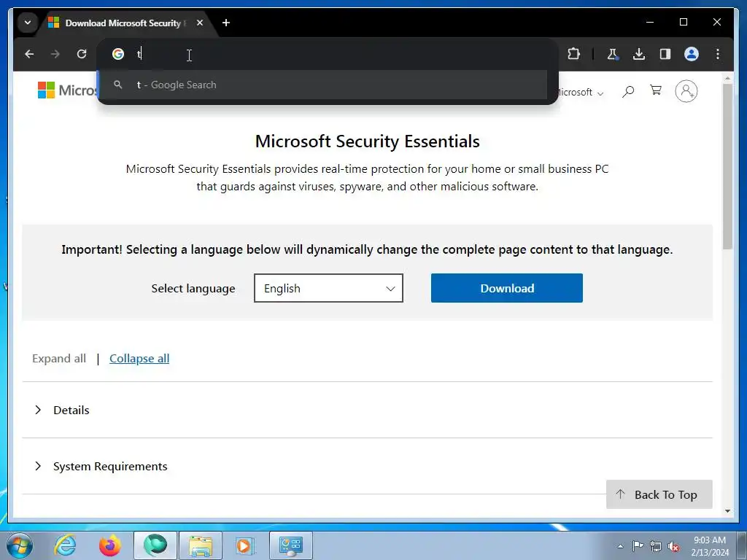Screen dimensions: 747x560
Task: Open the Chrome three-dot menu
Action: (x=718, y=54)
